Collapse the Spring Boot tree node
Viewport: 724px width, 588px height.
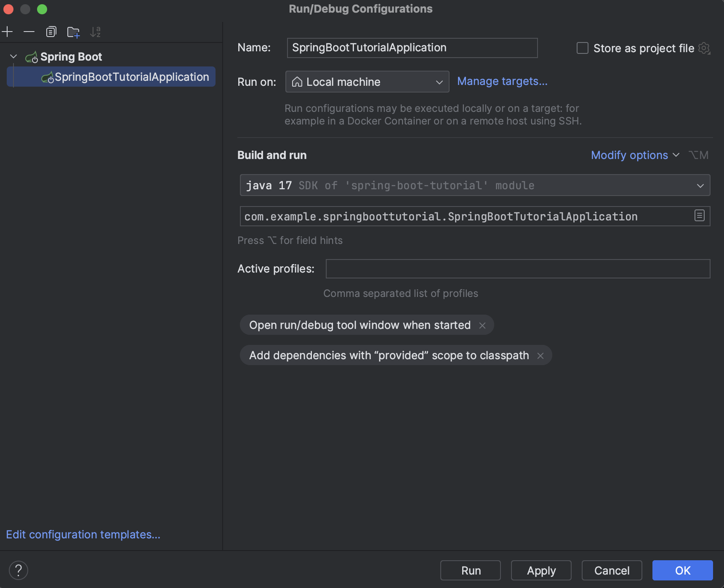pos(13,56)
